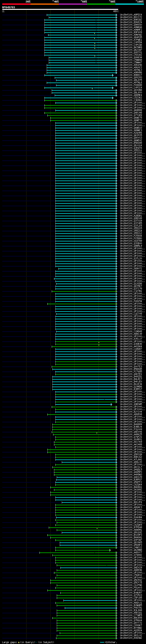The image size is (146, 644).
Task: Open hit UniRef100_B9II72
Action: click(131, 17)
